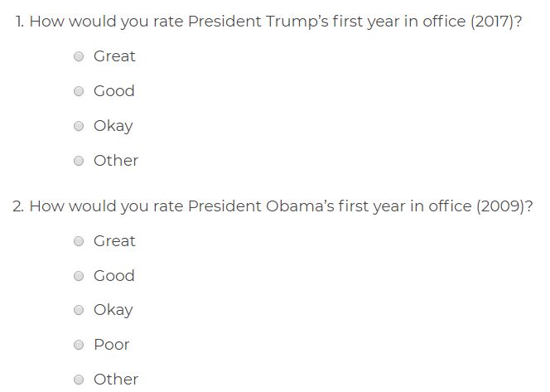Screen dimensions: 550x392
Task: Choose Okay for Trump's first year
Action: pos(79,126)
